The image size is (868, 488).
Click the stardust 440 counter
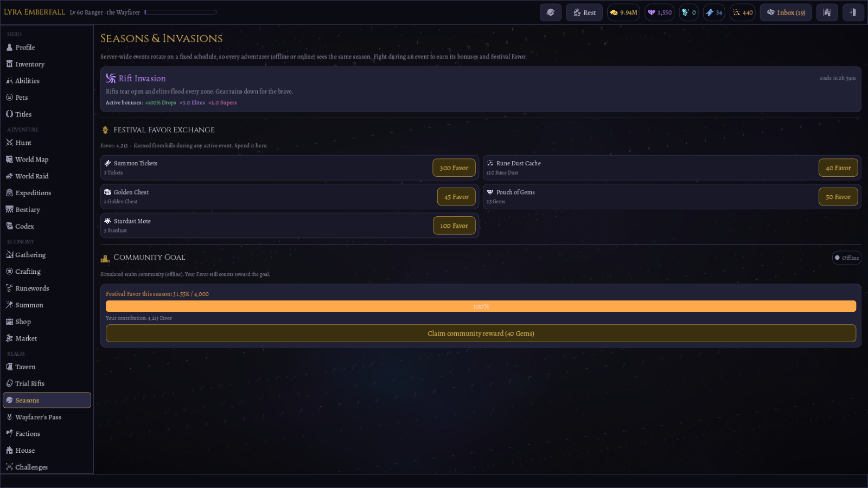point(743,12)
